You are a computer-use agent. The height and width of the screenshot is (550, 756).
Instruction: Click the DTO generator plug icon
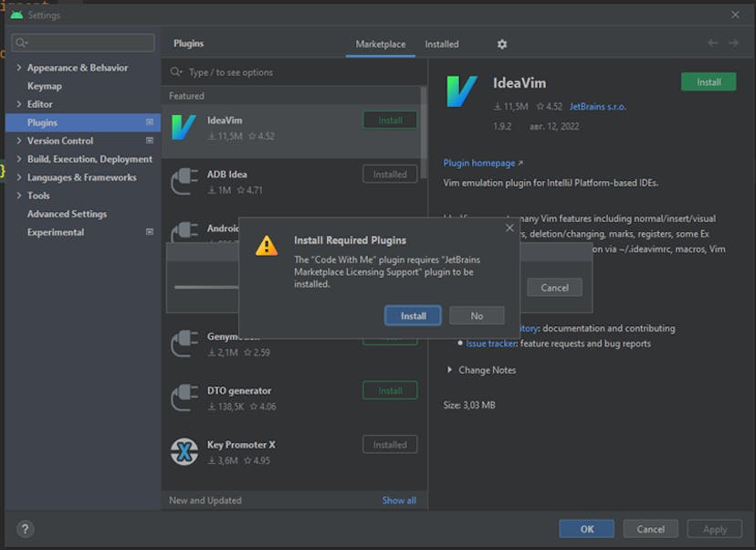(x=184, y=398)
